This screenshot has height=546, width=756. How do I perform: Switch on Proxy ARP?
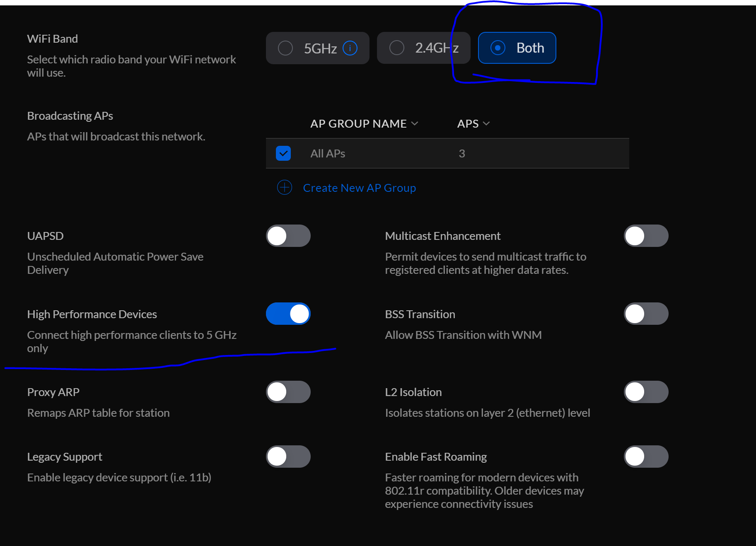[x=288, y=392]
